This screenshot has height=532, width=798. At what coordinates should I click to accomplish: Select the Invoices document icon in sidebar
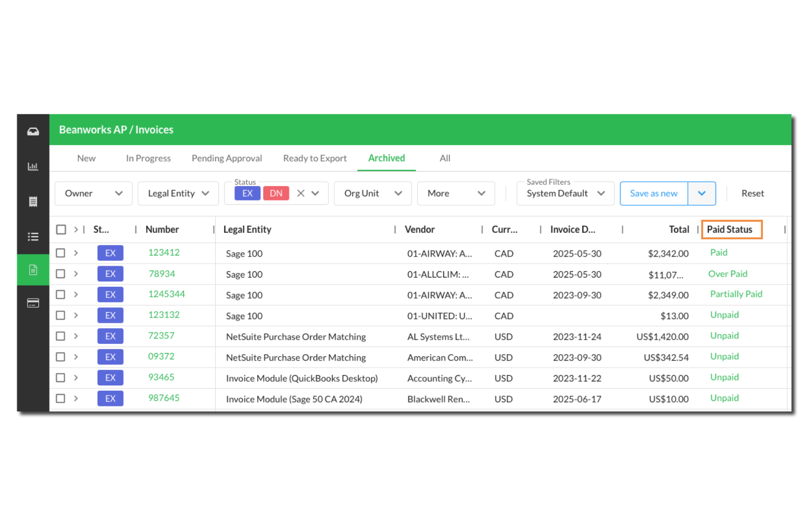tap(33, 270)
